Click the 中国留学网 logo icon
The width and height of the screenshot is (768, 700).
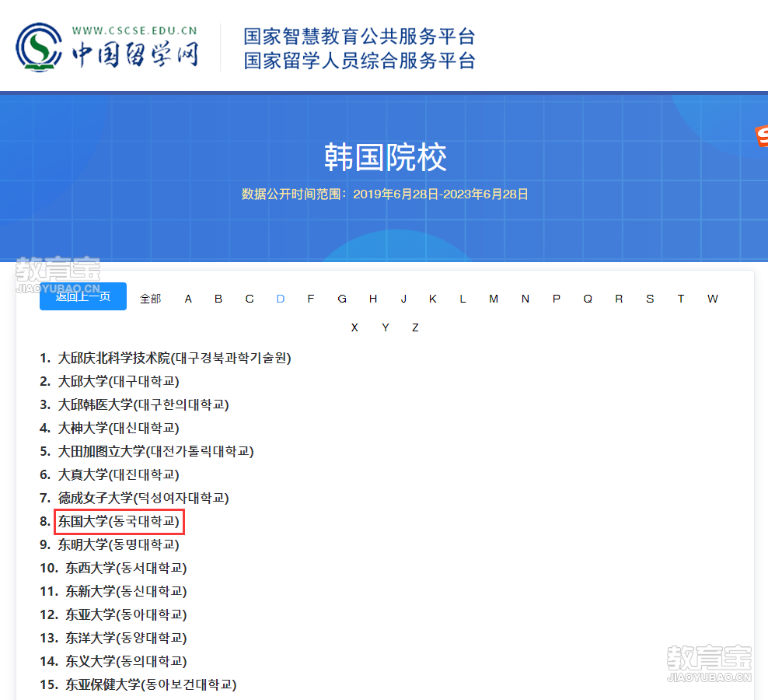coord(39,47)
